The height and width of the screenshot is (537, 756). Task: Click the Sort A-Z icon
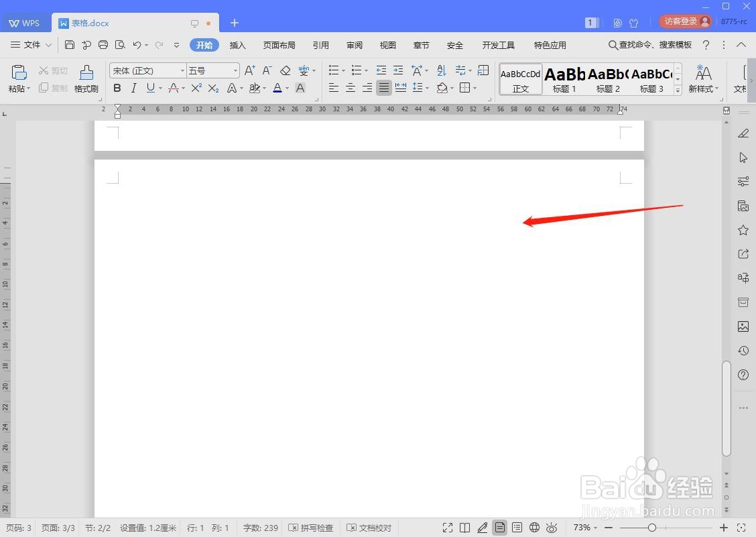[x=441, y=70]
